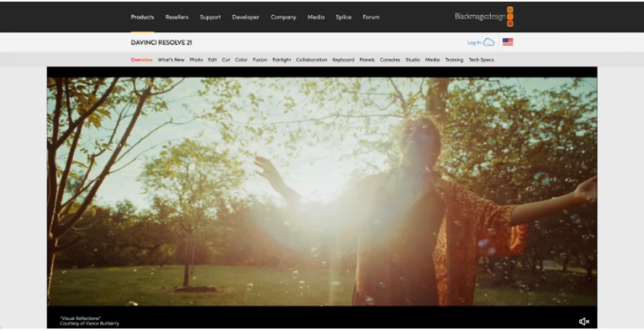Open the Media item in top navigation
The height and width of the screenshot is (331, 644).
[x=316, y=17]
